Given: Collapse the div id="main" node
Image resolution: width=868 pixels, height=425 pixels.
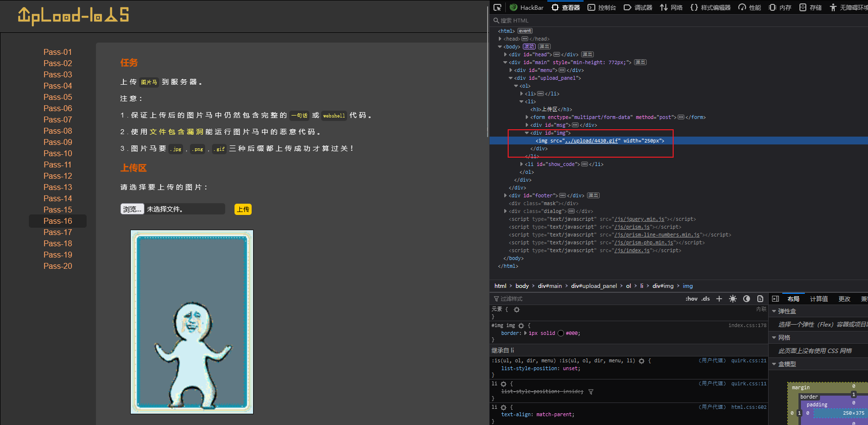Looking at the screenshot, I should pos(505,62).
